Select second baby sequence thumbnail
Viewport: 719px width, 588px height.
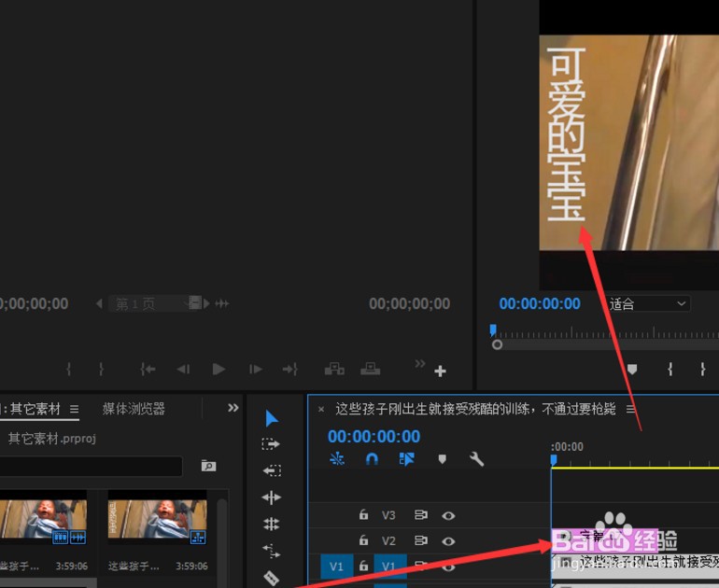coord(157,519)
